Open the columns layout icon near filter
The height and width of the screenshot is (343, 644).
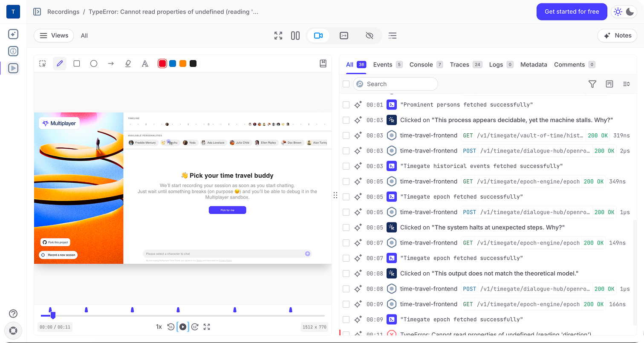[609, 84]
